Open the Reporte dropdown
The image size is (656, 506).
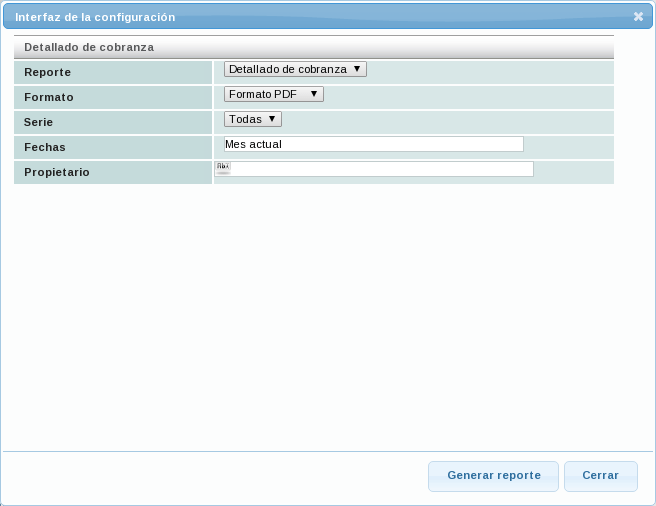click(295, 69)
